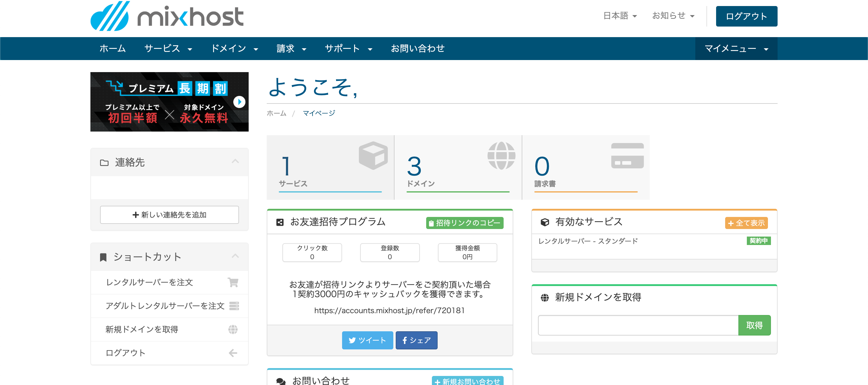Click the shopping cart icon for レンタルサーバーを注文

[x=233, y=282]
